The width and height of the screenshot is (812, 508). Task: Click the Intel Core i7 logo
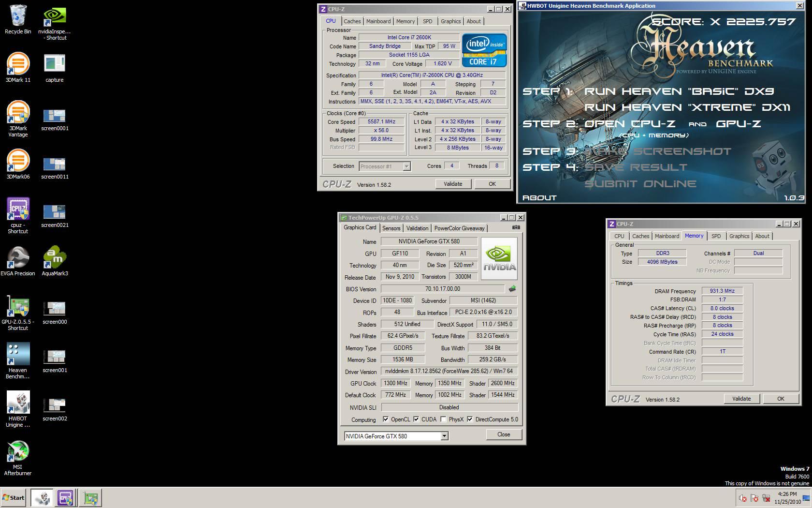tap(484, 50)
